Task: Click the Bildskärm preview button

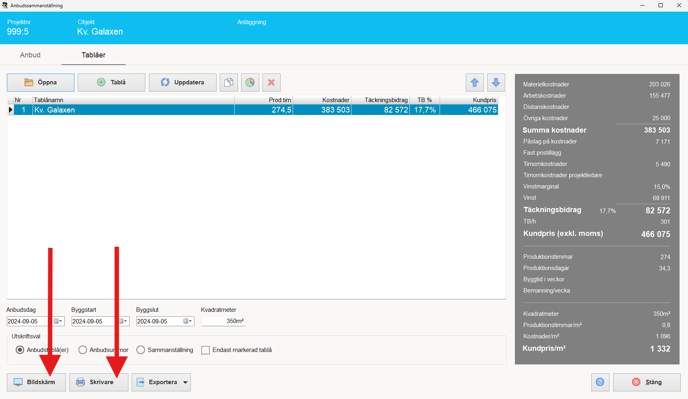Action: coord(36,382)
